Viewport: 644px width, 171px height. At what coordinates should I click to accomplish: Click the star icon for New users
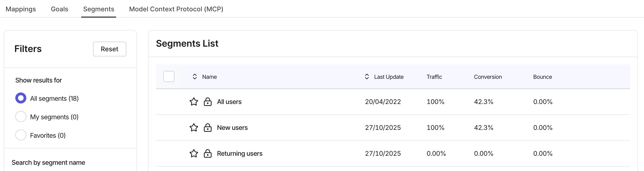coord(194,128)
